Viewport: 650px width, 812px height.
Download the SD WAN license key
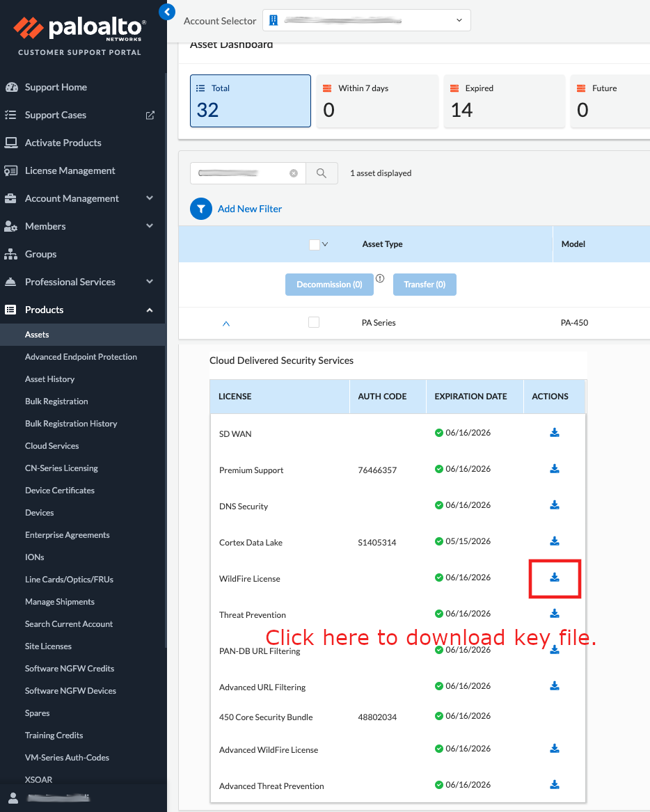coord(555,433)
